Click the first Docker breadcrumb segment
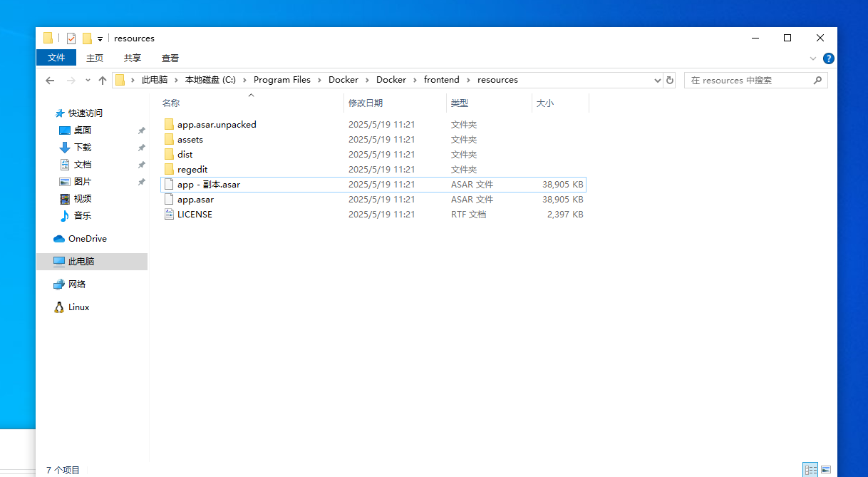This screenshot has width=868, height=477. coord(343,80)
